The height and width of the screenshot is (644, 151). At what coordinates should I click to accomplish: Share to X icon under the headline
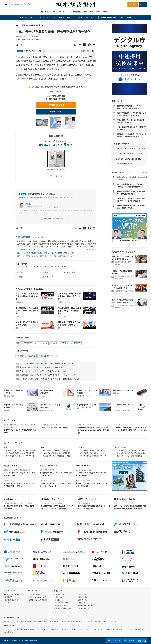[85, 45]
